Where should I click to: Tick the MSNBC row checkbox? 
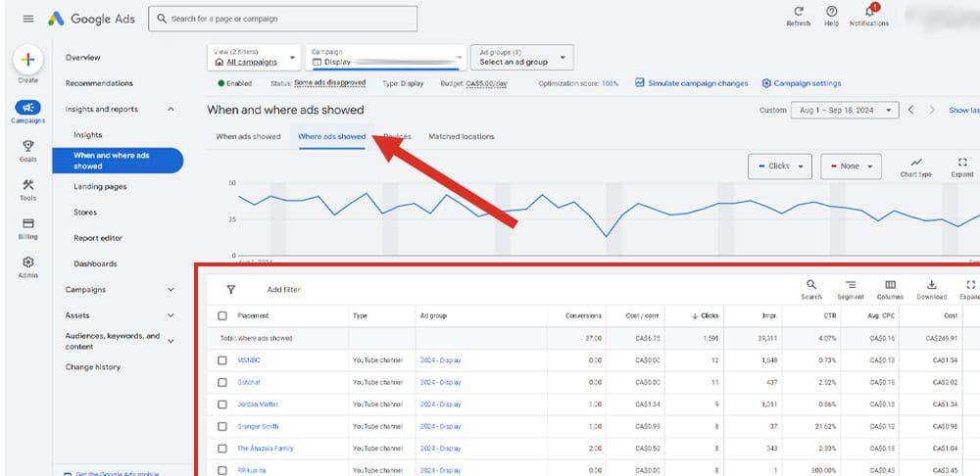click(222, 360)
